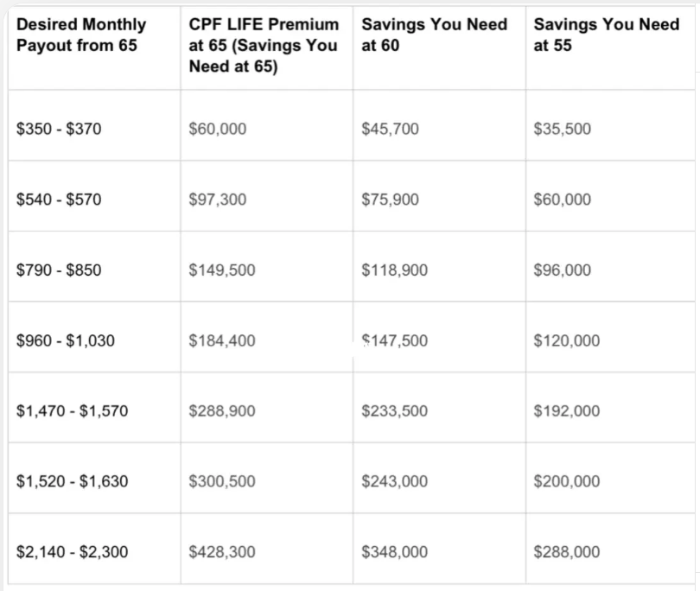
Task: Click the $350 - $370 payout cell
Action: (59, 129)
